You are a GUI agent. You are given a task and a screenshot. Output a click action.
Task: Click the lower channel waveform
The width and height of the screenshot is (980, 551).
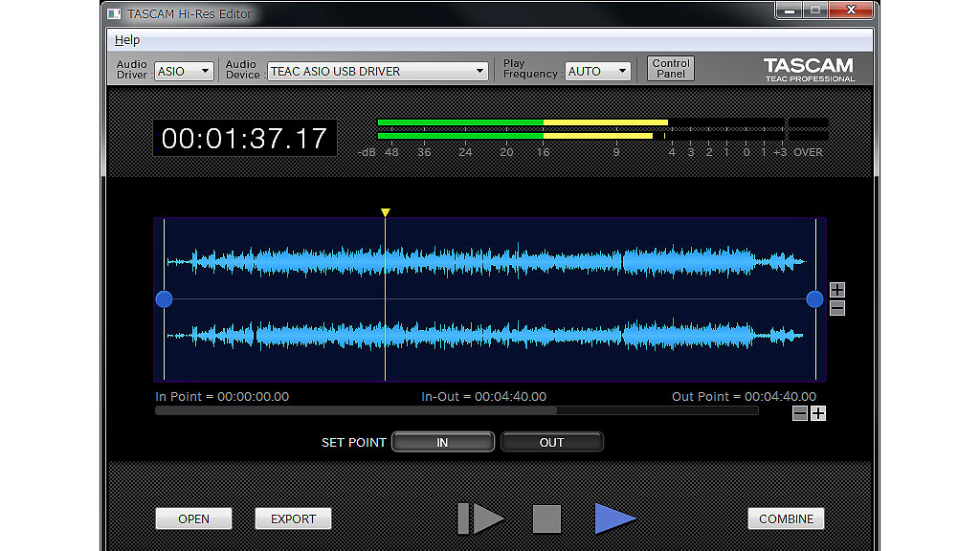[x=485, y=336]
